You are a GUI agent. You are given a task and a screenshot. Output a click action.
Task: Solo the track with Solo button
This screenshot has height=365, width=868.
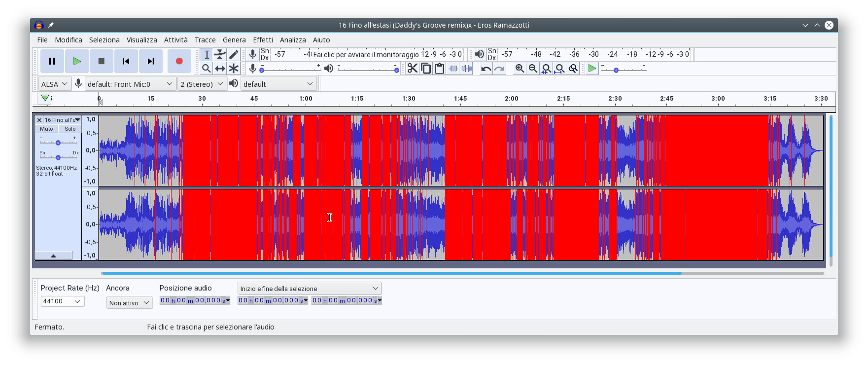70,129
